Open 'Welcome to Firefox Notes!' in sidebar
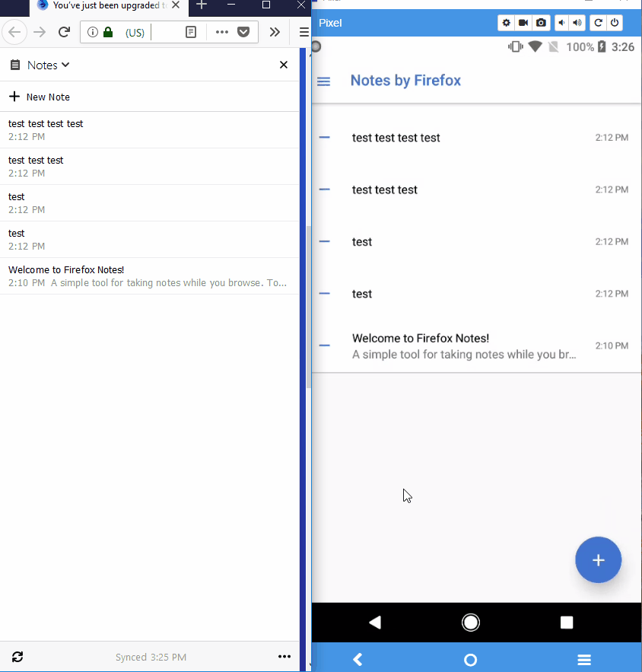This screenshot has width=642, height=672. coord(150,276)
